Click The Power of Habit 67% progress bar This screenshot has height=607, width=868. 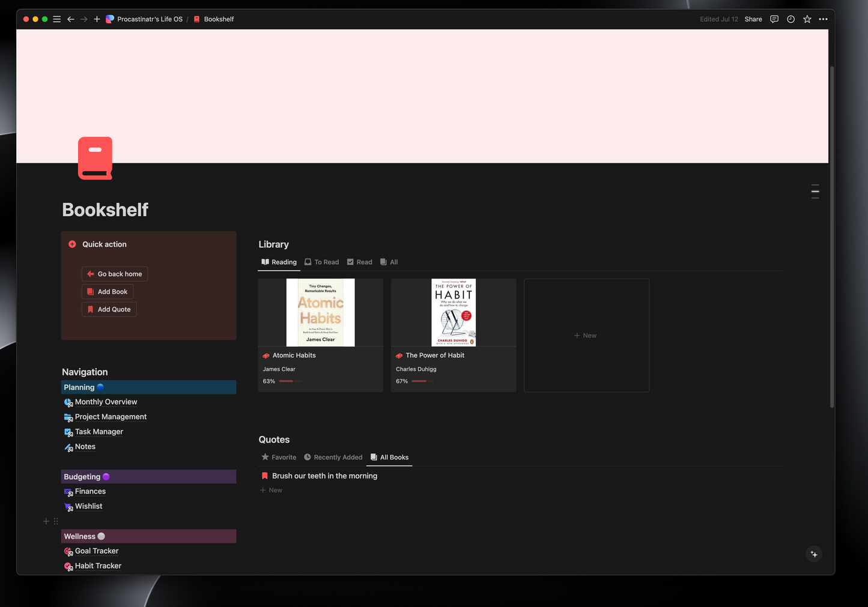click(x=422, y=381)
